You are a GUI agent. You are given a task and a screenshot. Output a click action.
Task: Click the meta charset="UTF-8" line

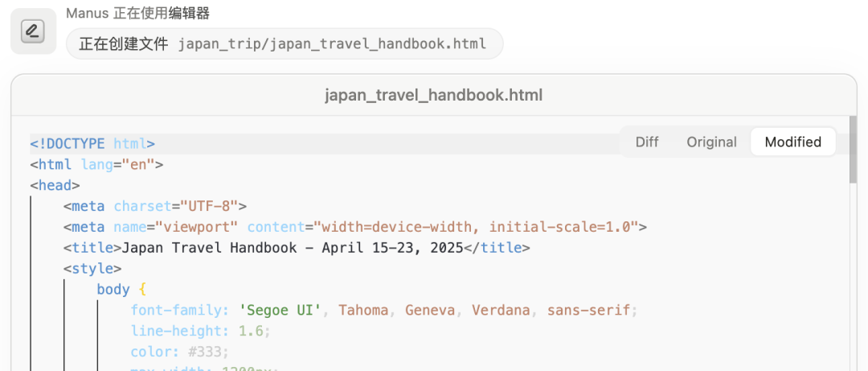pos(154,206)
